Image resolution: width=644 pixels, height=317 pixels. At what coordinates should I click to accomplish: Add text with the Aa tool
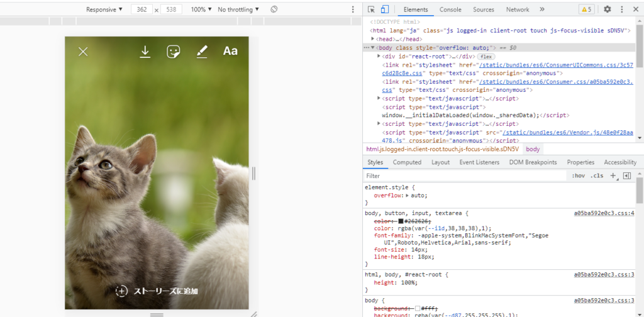coord(230,51)
